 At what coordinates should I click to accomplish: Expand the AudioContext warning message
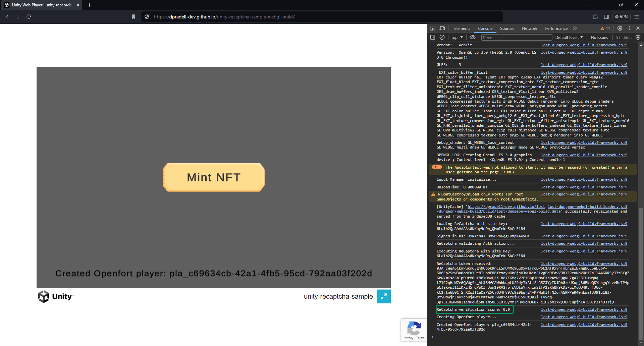[435, 167]
